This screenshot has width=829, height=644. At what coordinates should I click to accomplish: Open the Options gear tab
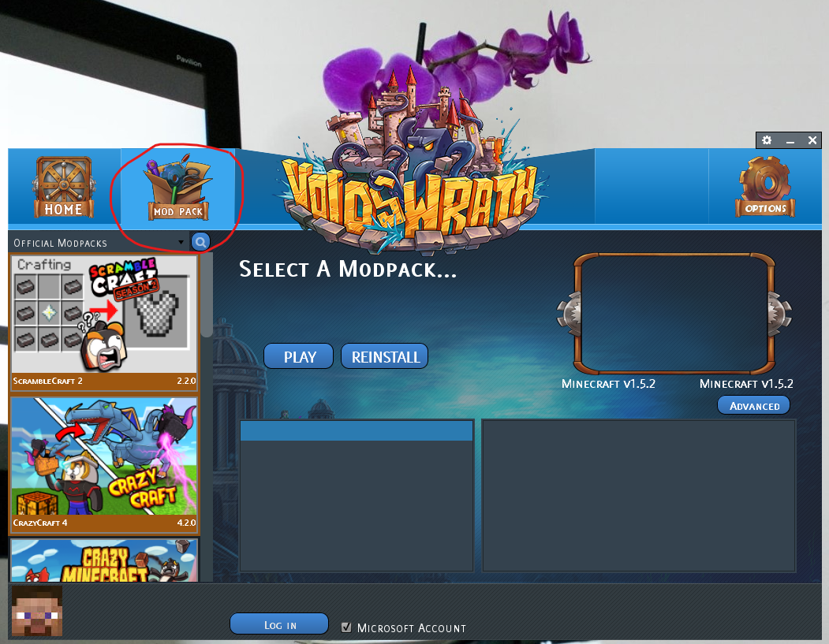tap(765, 187)
